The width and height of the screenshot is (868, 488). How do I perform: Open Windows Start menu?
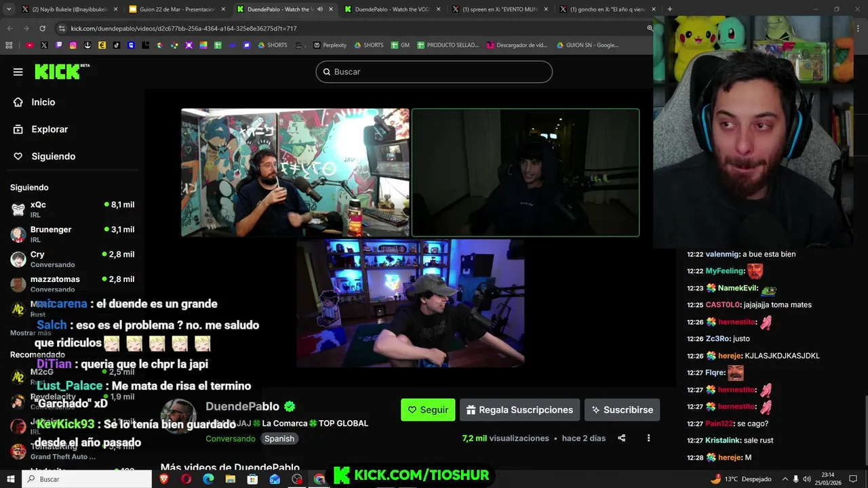pyautogui.click(x=11, y=479)
